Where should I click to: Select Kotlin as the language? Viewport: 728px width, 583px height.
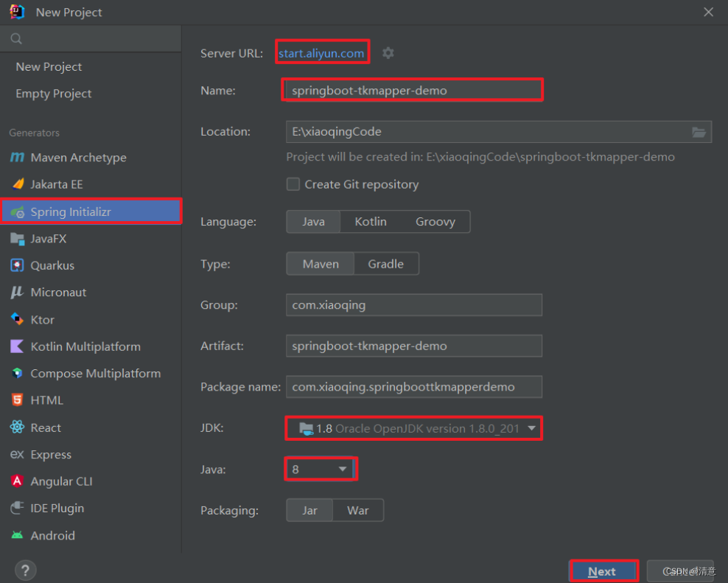371,222
